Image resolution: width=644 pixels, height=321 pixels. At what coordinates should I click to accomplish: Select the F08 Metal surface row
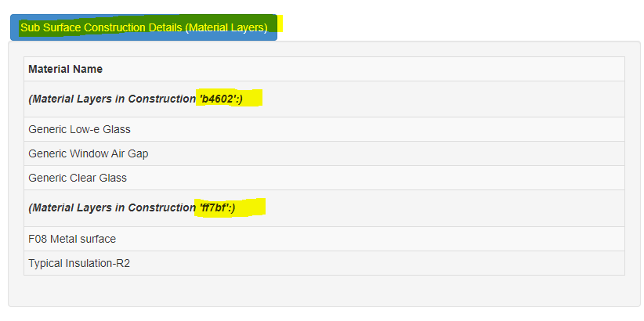coord(324,239)
